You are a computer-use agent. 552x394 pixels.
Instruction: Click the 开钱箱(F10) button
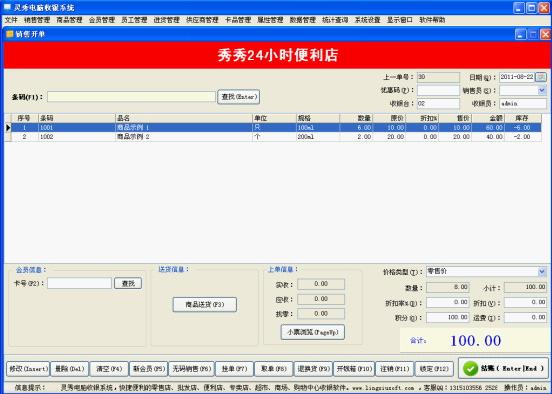(354, 369)
